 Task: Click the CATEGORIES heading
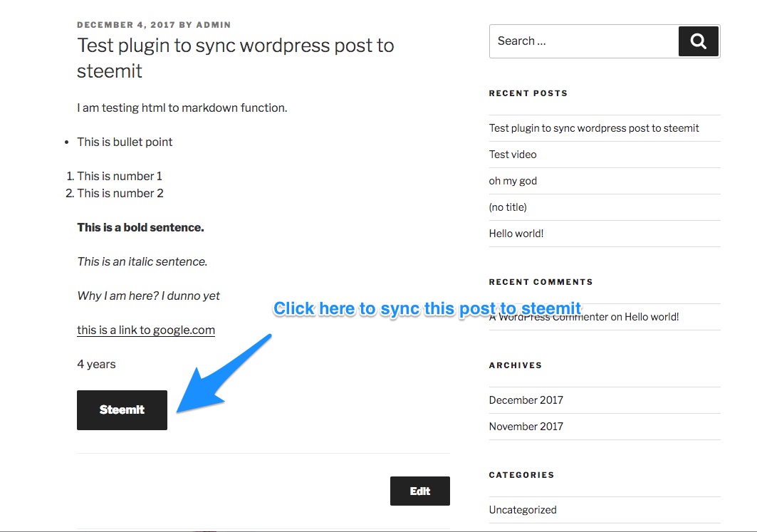tap(521, 475)
